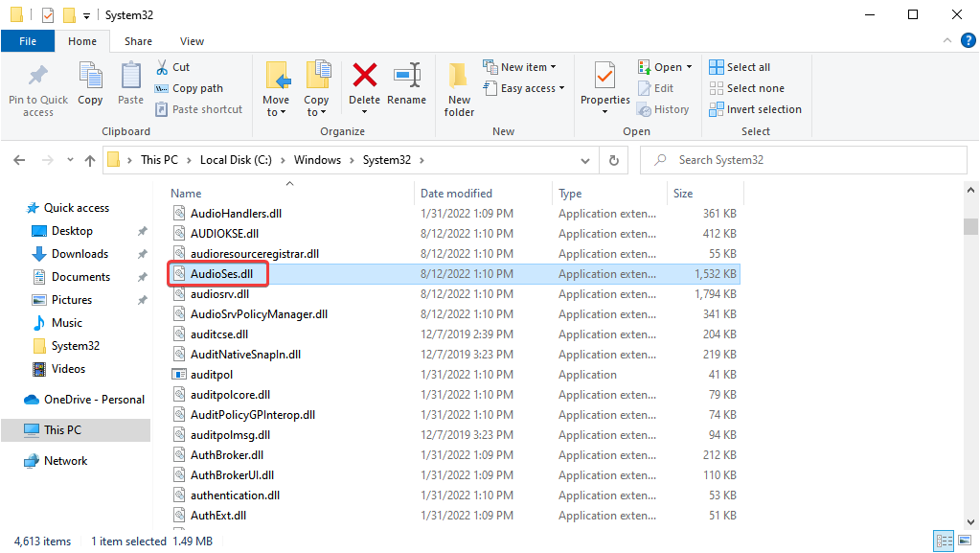
Task: Rename the selected file
Action: pyautogui.click(x=407, y=83)
